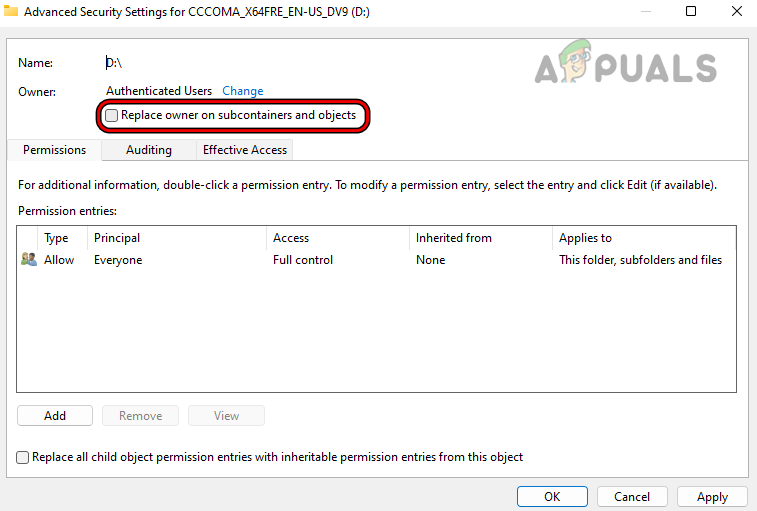Maximize the Advanced Security Settings window
Viewport: 757px width, 511px height.
(x=691, y=12)
